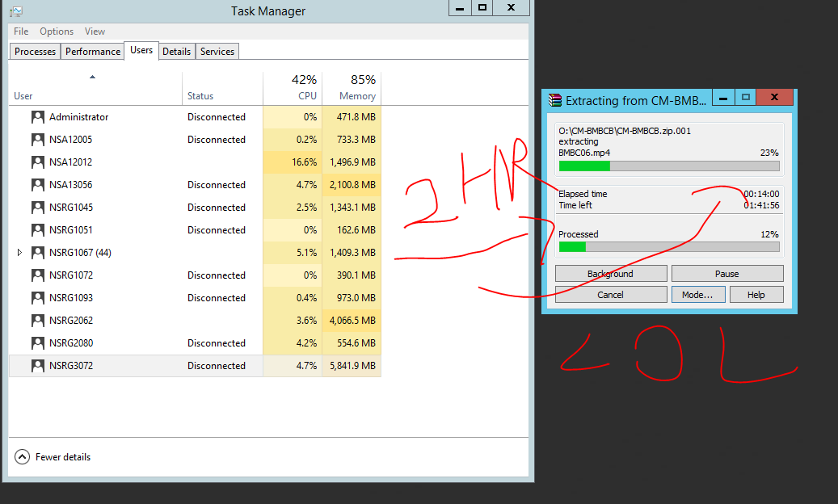
Task: Click the Cancel button in extraction dialog
Action: point(611,295)
